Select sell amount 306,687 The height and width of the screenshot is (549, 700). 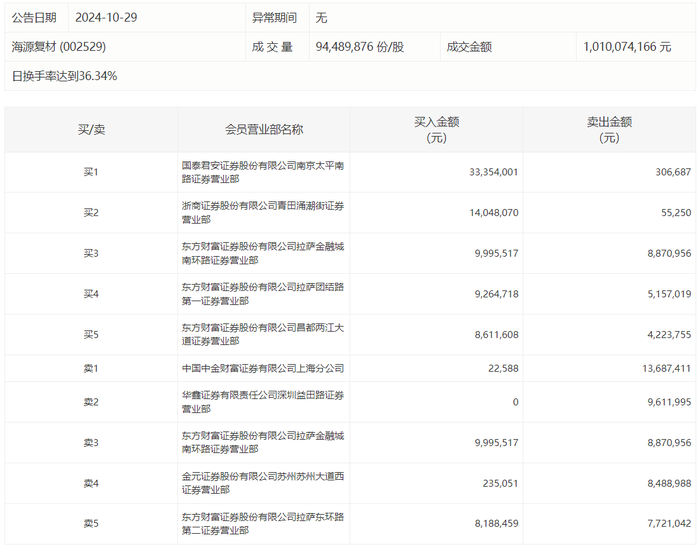(673, 172)
